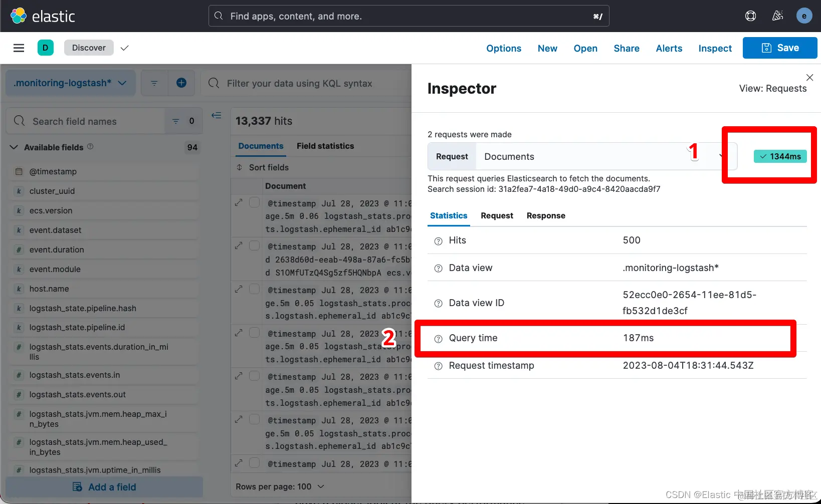Click the Request timestamp help icon

(x=438, y=366)
